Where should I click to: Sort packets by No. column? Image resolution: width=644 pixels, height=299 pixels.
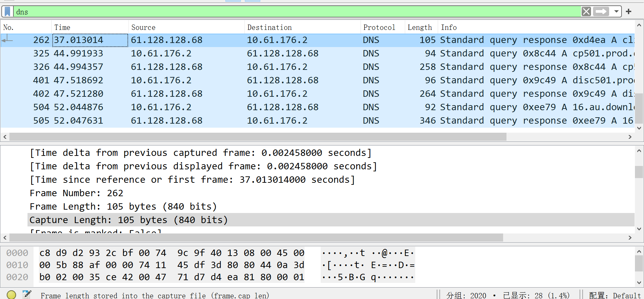pos(26,27)
